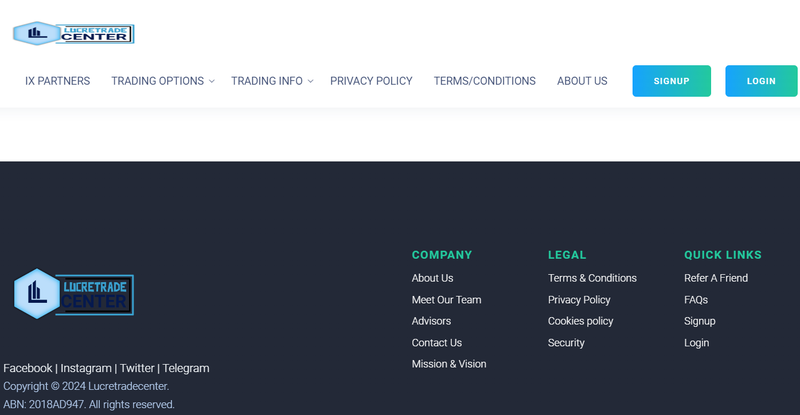Go to Terms/Conditions in the navigation bar
Image resolution: width=800 pixels, height=415 pixels.
coord(484,81)
